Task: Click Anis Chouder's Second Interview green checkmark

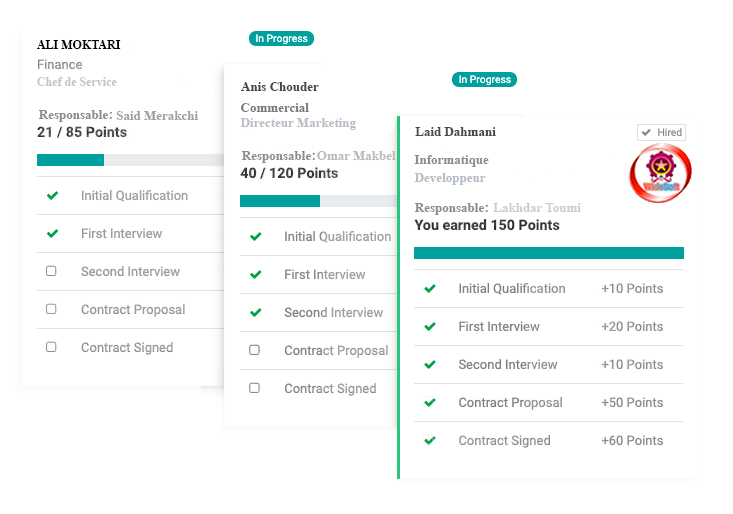Action: [256, 312]
